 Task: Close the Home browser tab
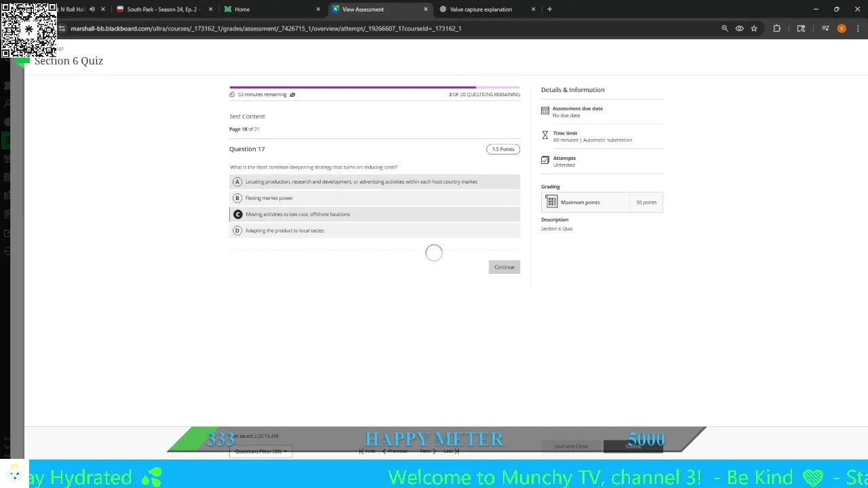[x=318, y=9]
